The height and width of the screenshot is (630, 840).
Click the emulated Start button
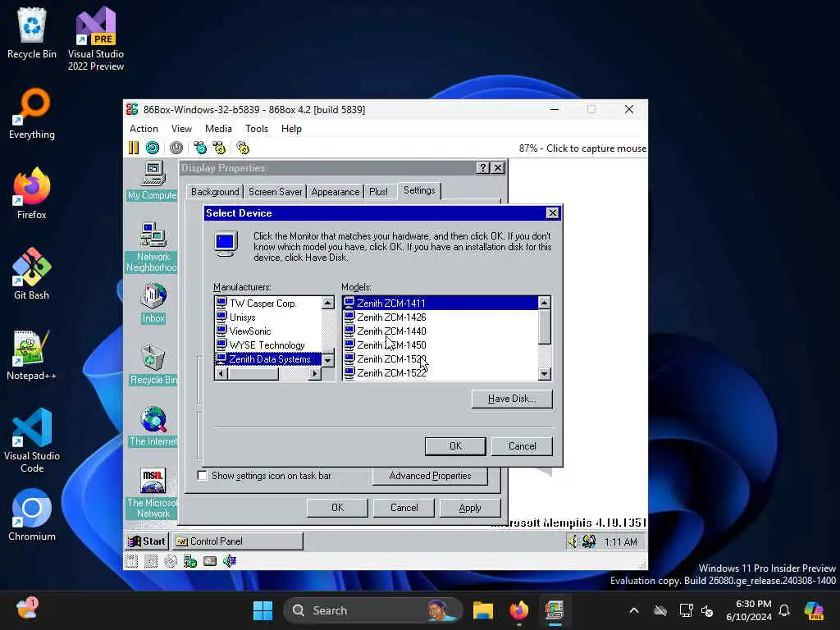click(147, 541)
